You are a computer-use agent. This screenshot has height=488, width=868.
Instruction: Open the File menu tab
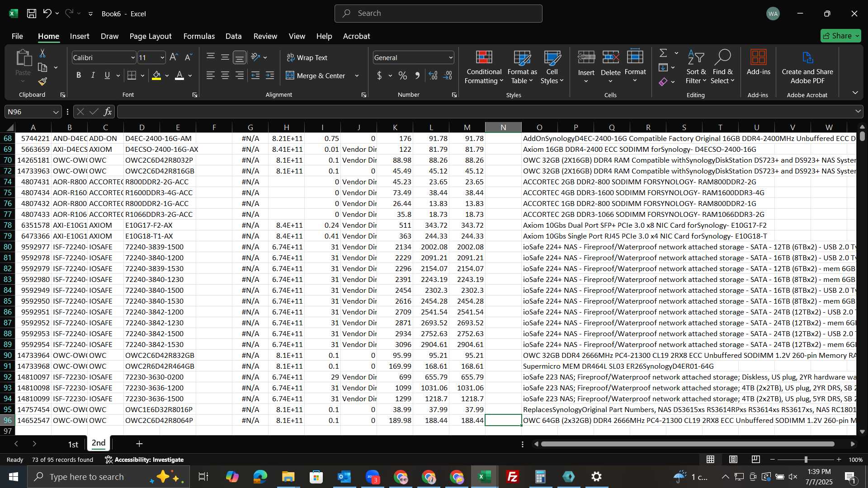tap(17, 36)
